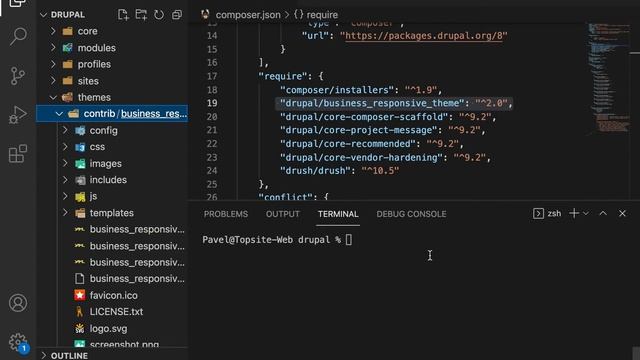
Task: Click the drupal/core-vendor-hardening line
Action: [x=385, y=157]
